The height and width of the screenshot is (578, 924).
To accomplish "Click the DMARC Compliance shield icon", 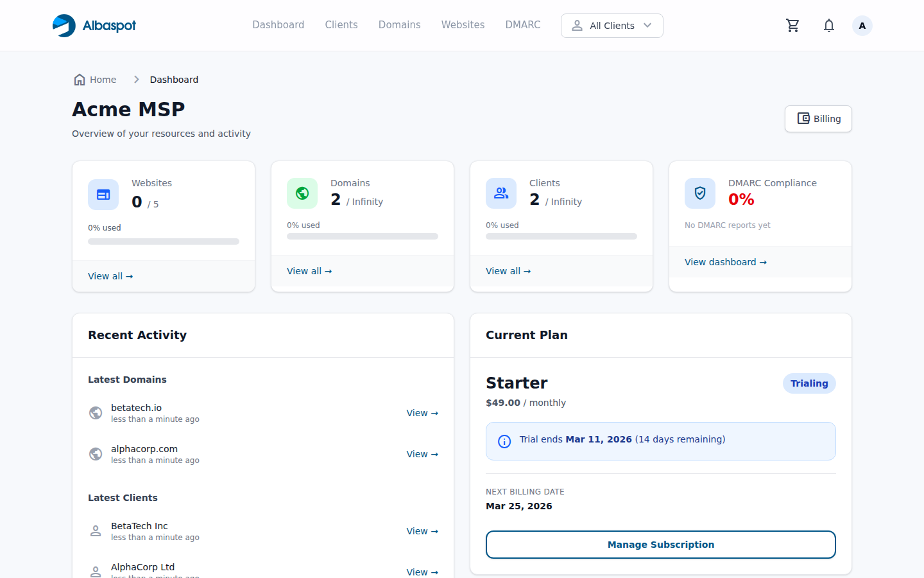I will (x=700, y=193).
